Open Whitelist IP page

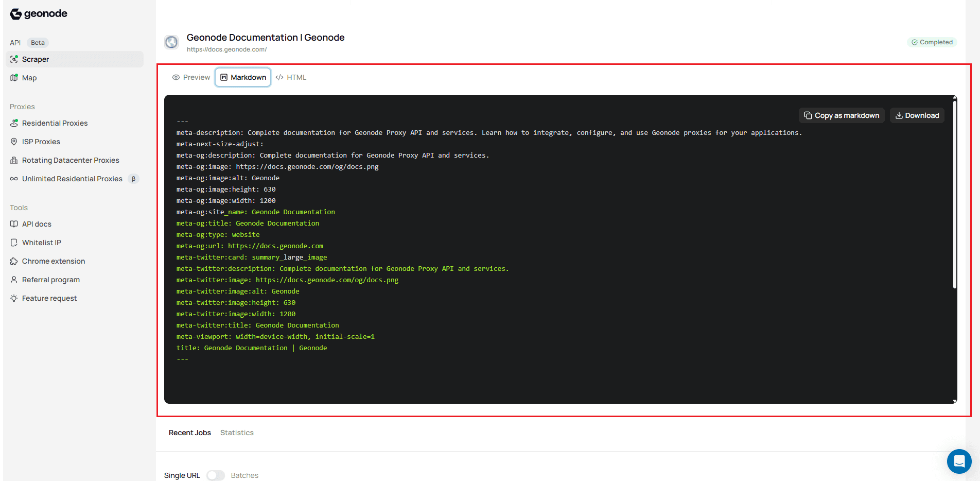coord(75,243)
